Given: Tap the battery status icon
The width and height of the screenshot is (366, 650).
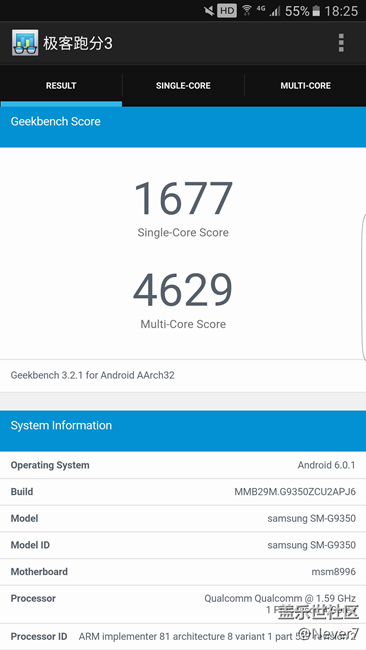Looking at the screenshot, I should 316,11.
